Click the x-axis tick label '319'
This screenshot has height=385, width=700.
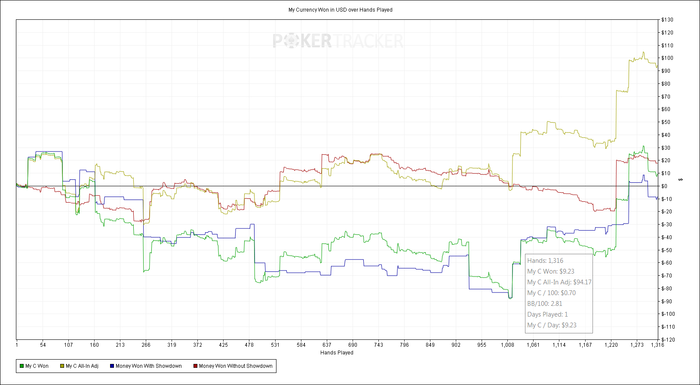coord(172,345)
